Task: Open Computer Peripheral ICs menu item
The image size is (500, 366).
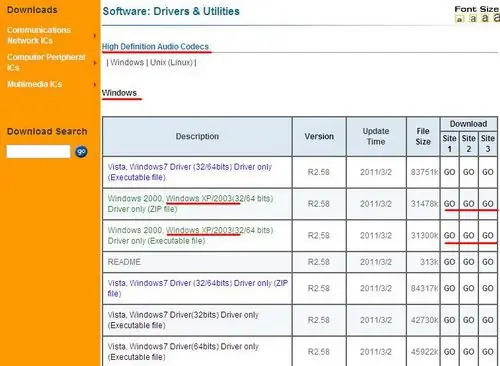Action: (x=46, y=62)
